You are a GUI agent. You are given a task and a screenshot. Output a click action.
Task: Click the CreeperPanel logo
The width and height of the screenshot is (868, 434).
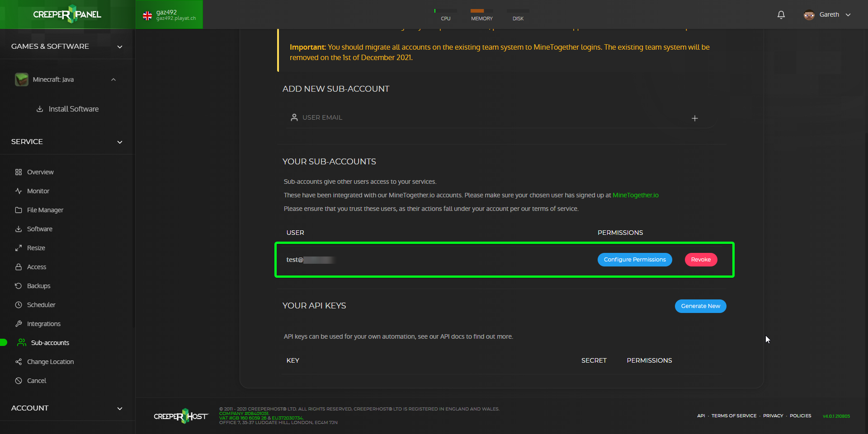67,14
